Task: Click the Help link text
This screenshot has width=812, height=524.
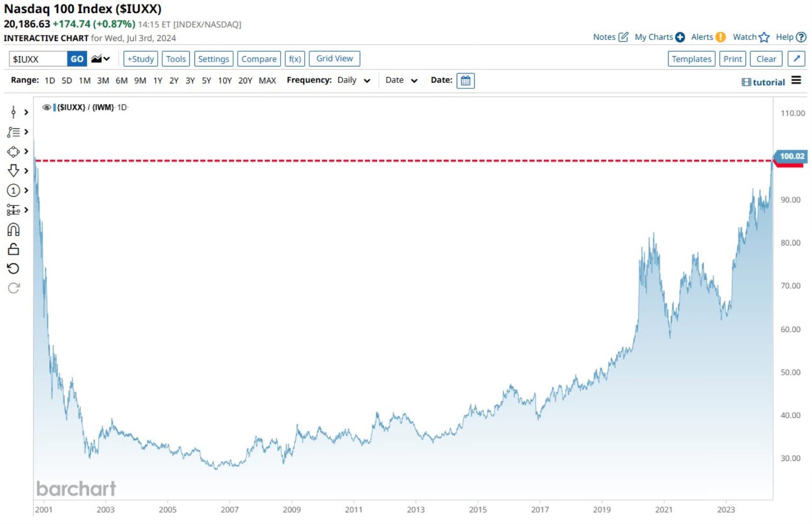Action: pos(784,37)
